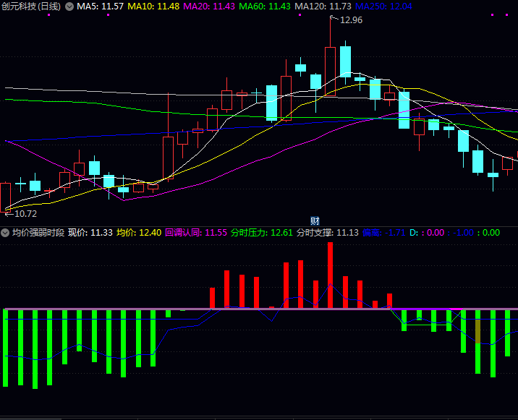The image size is (518, 420).
Task: Click the 12.96 high price marker
Action: [351, 20]
